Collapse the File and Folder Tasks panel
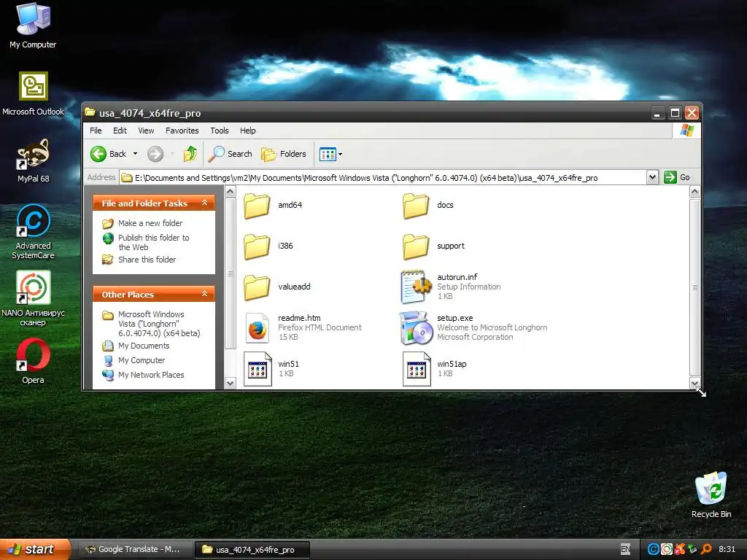This screenshot has height=560, width=747. 204,203
